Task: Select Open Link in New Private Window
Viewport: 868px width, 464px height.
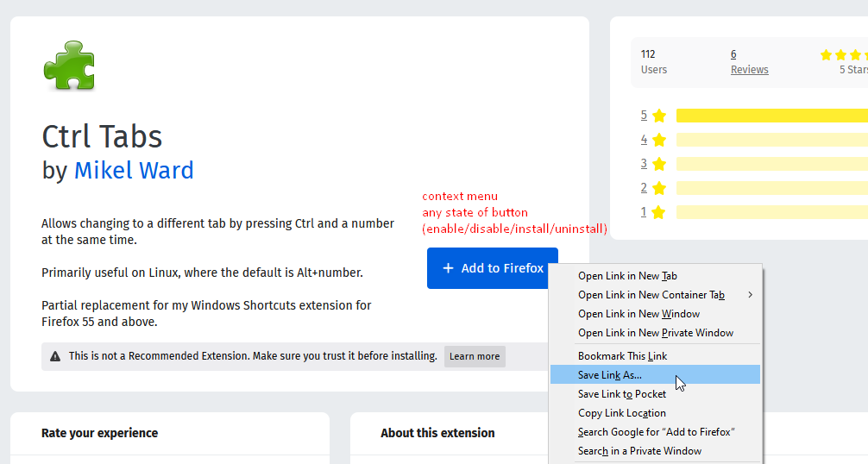Action: (x=655, y=333)
